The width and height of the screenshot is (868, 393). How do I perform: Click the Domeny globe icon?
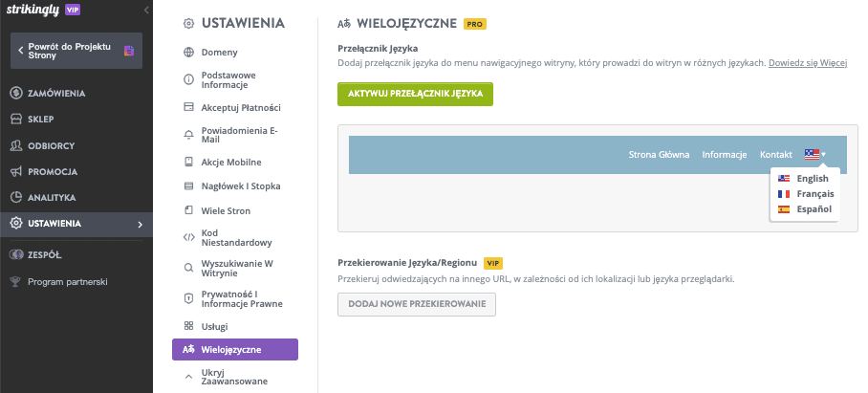pyautogui.click(x=188, y=53)
